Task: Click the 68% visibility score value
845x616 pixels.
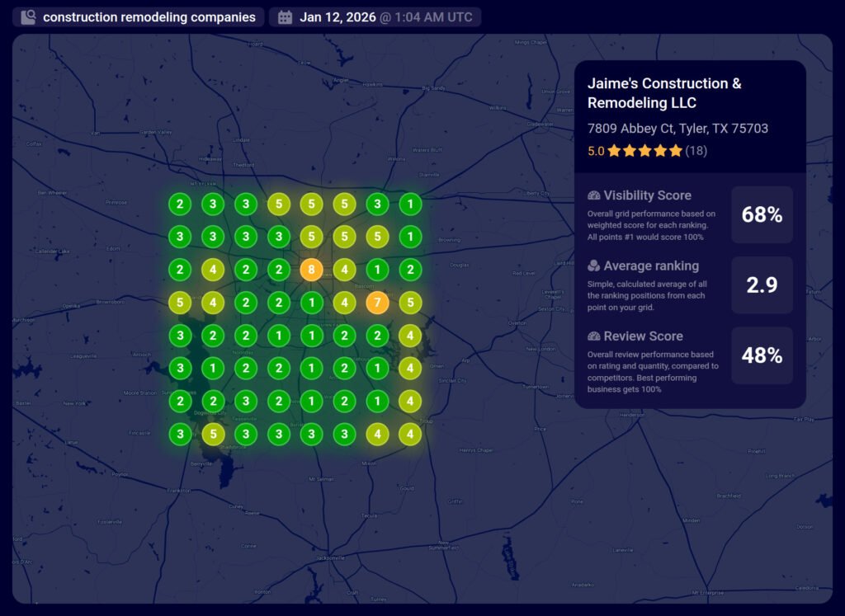Action: (762, 215)
